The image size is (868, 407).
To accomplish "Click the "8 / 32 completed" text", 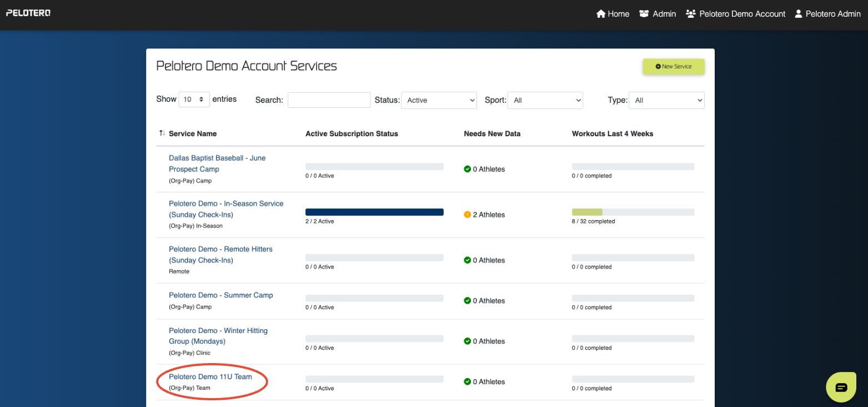I will point(593,221).
